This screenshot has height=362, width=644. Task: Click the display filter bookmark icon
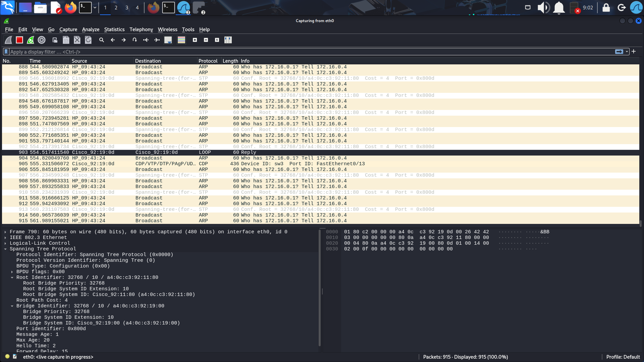pyautogui.click(x=6, y=52)
